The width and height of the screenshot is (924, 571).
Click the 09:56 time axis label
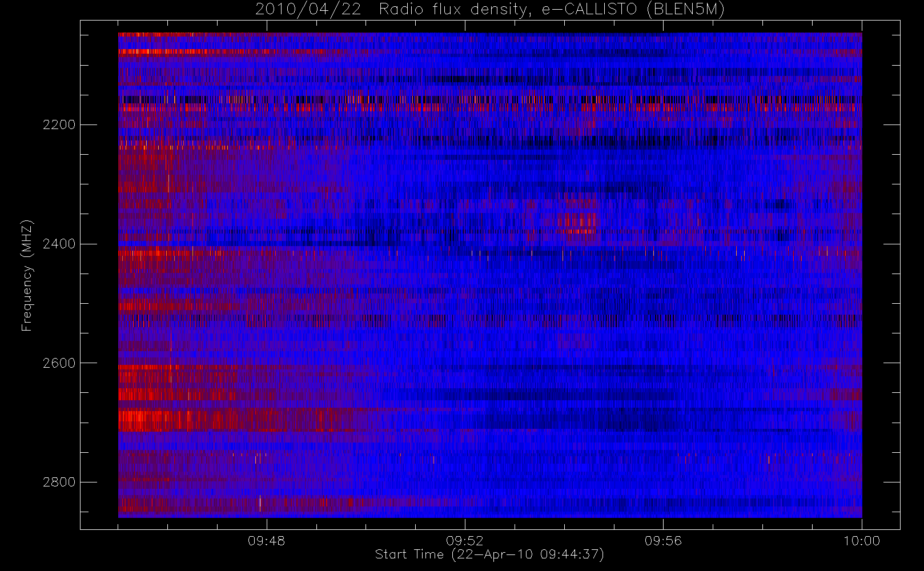[663, 541]
